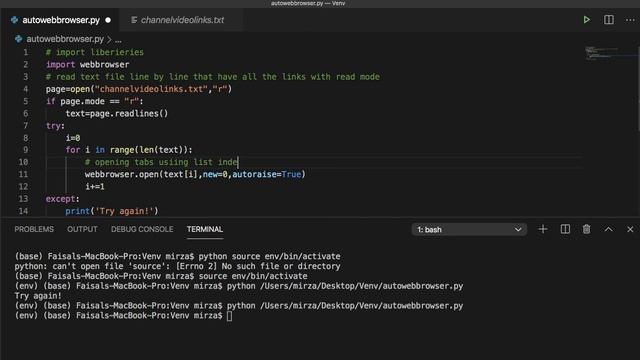Open the PROBLEMS panel tab

34,229
